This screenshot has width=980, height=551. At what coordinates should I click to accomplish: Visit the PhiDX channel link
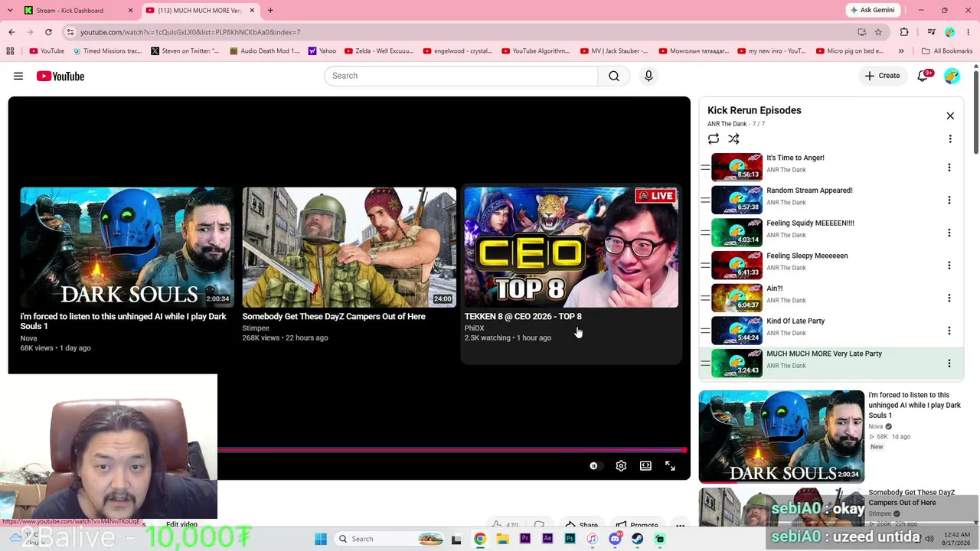tap(474, 328)
